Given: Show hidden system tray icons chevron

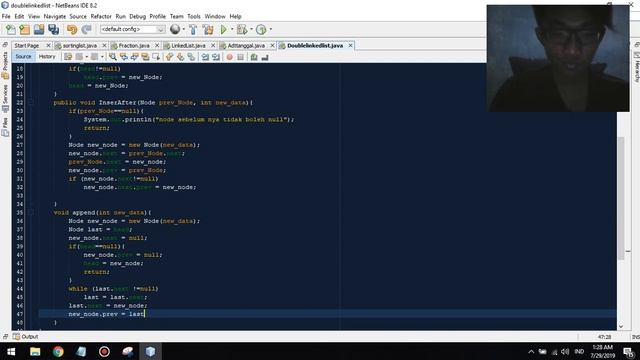Looking at the screenshot, I should [531, 351].
